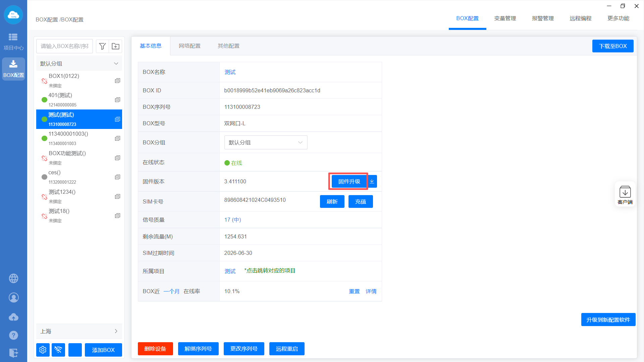Click the filter funnel icon
Viewport: 644px width, 362px height.
103,46
